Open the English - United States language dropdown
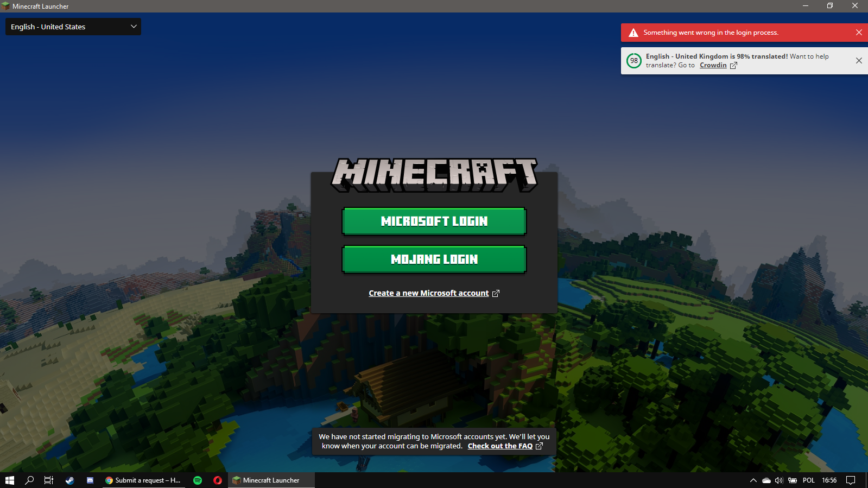Viewport: 868px width, 488px height. 73,27
